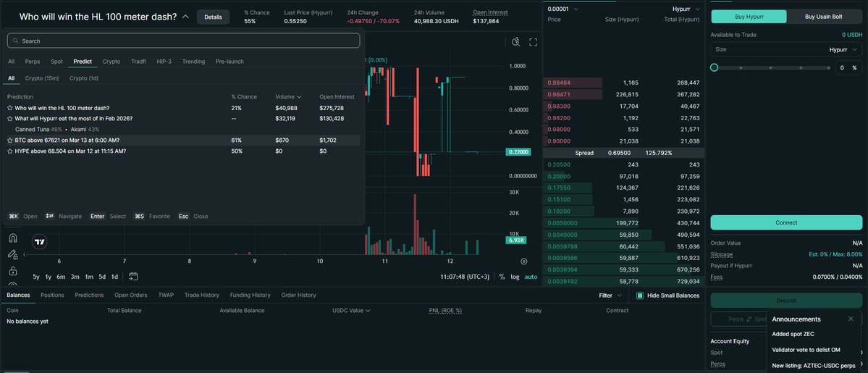The width and height of the screenshot is (868, 373).
Task: Click the magnifier icon in search bar
Action: pyautogui.click(x=16, y=41)
